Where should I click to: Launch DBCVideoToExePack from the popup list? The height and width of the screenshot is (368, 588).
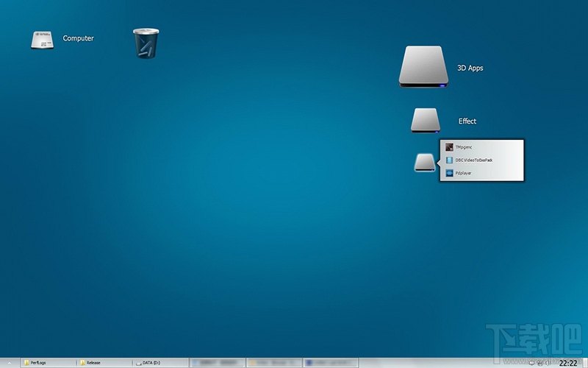473,160
